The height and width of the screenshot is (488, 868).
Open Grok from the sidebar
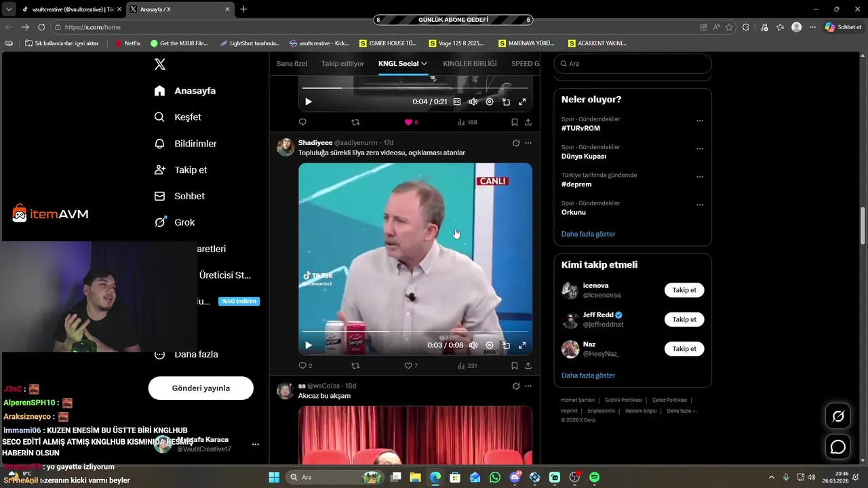click(x=174, y=222)
